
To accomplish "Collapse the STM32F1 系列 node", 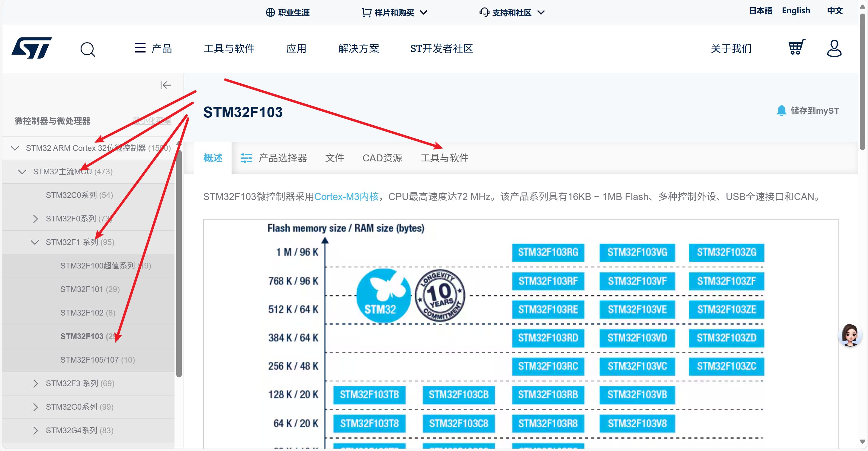I will pos(35,242).
